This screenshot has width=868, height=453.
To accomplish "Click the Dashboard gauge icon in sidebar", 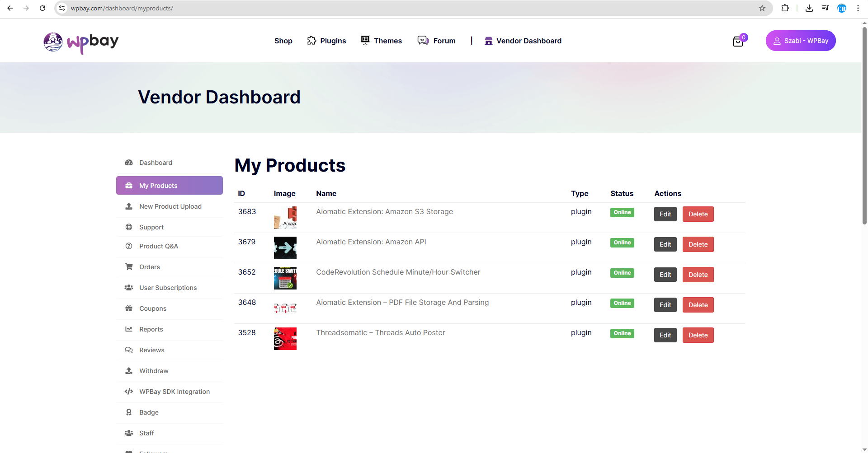I will click(x=129, y=163).
